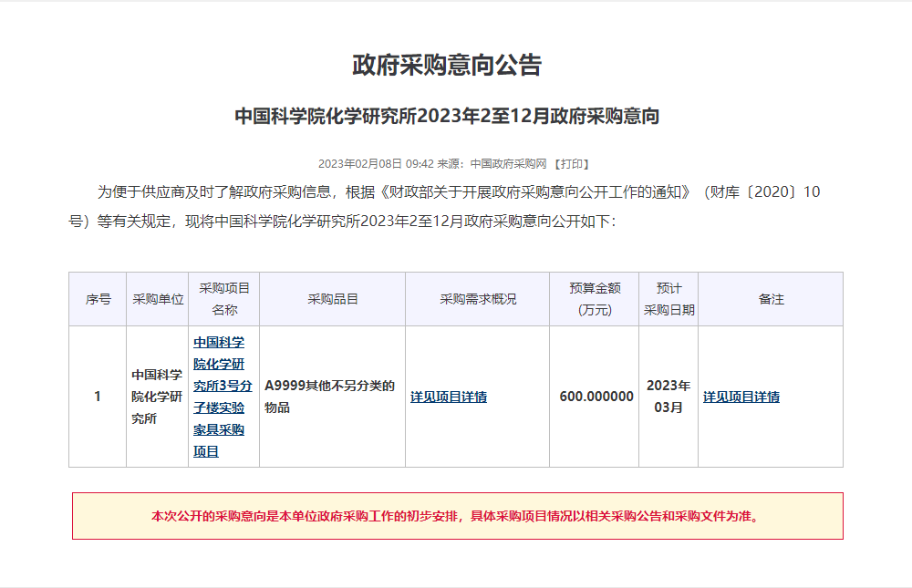This screenshot has height=588, width=912.
Task: Click the intro paragraph starting 为便于供应商
Action: pos(444,206)
